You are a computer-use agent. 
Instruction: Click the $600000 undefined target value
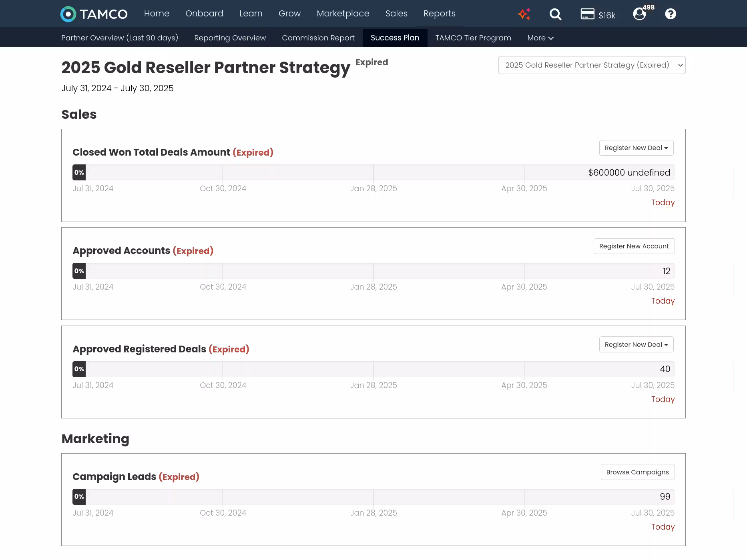pyautogui.click(x=629, y=173)
